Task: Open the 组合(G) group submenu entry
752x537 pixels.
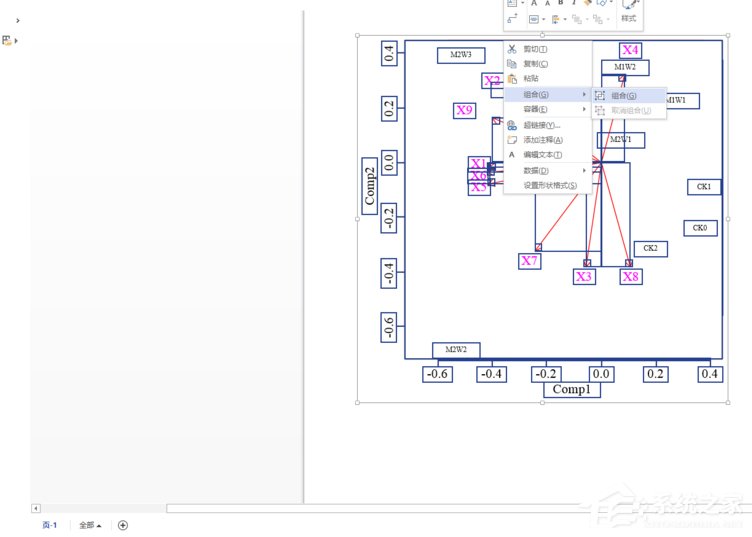Action: tap(548, 94)
